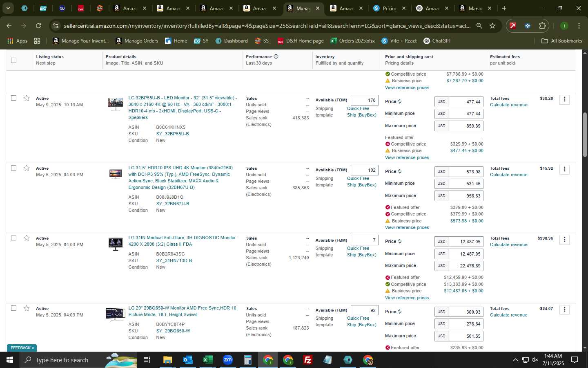Go back using the browser back arrow
588x368 pixels.
pyautogui.click(x=9, y=26)
